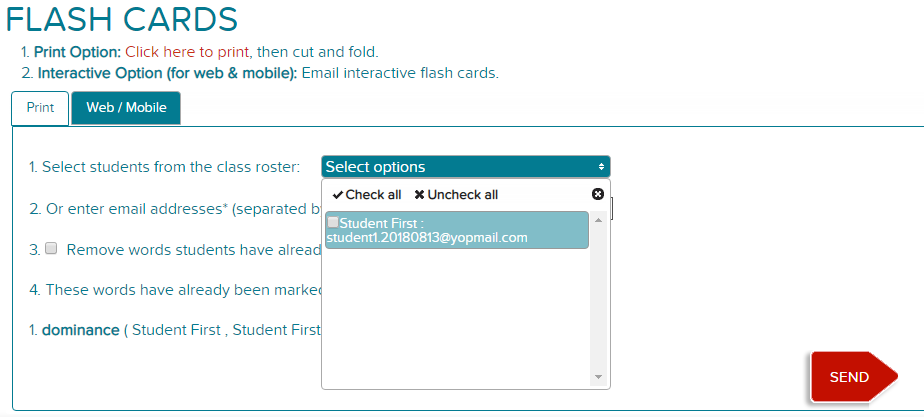
Task: Click the scrollbar up arrow in student list
Action: [598, 220]
